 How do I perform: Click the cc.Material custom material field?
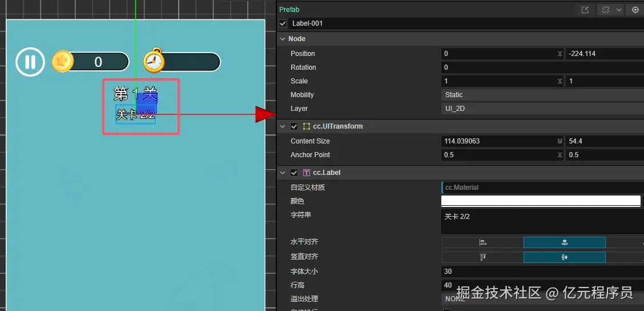(x=542, y=188)
